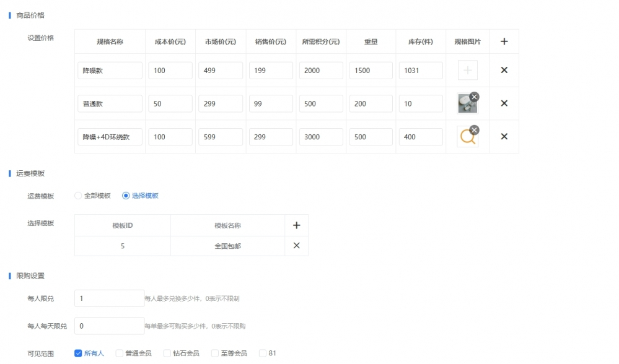Screen dimensions: 619x364
Task: Check the 81 visibility checkbox
Action: (263, 353)
